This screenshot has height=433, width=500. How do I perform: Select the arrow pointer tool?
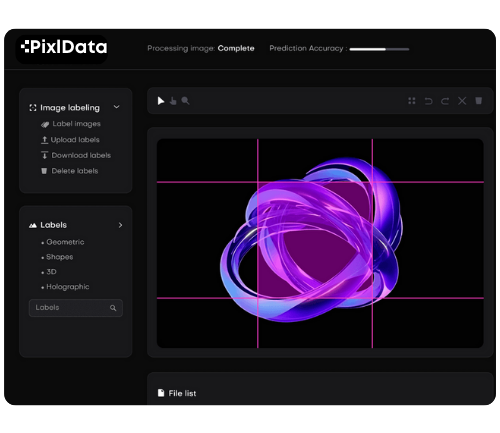pos(161,101)
